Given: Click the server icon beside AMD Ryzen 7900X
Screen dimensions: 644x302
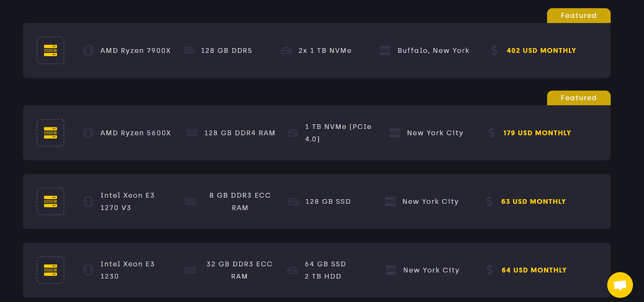Looking at the screenshot, I should pos(50,50).
